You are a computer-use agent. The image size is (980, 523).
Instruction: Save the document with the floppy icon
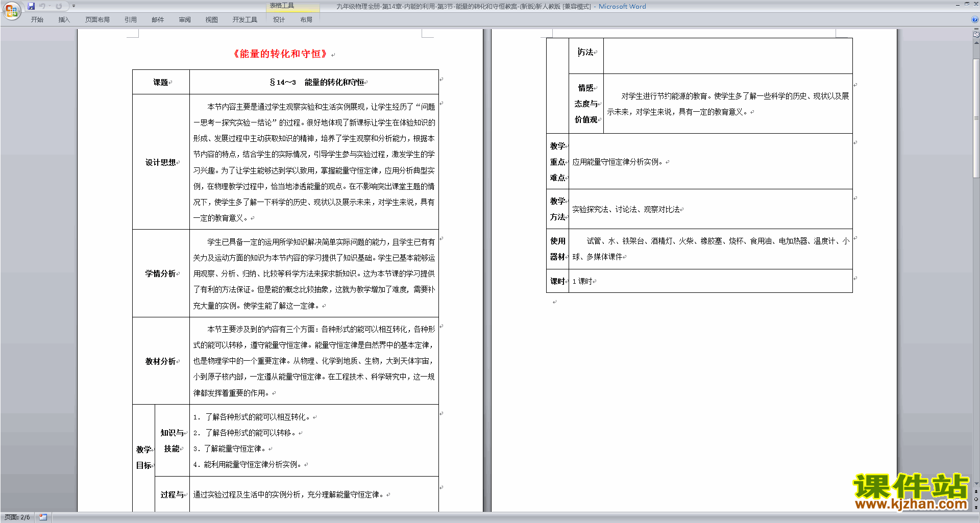click(x=31, y=6)
